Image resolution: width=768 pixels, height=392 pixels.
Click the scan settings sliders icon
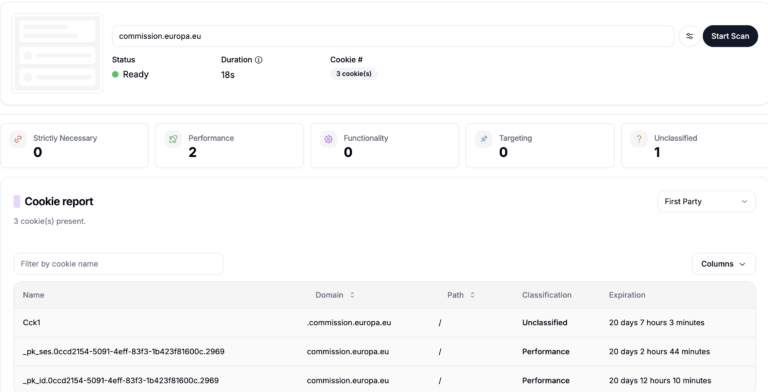click(x=689, y=36)
